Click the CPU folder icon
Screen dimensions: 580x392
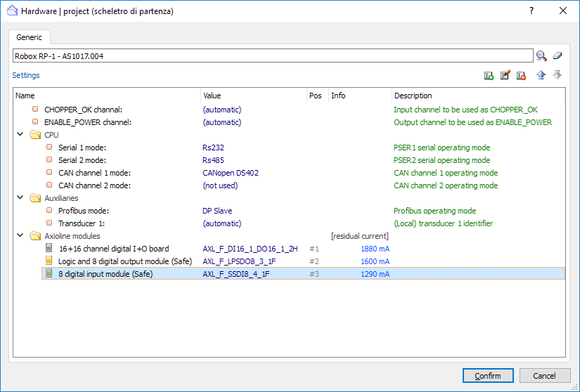pyautogui.click(x=35, y=134)
